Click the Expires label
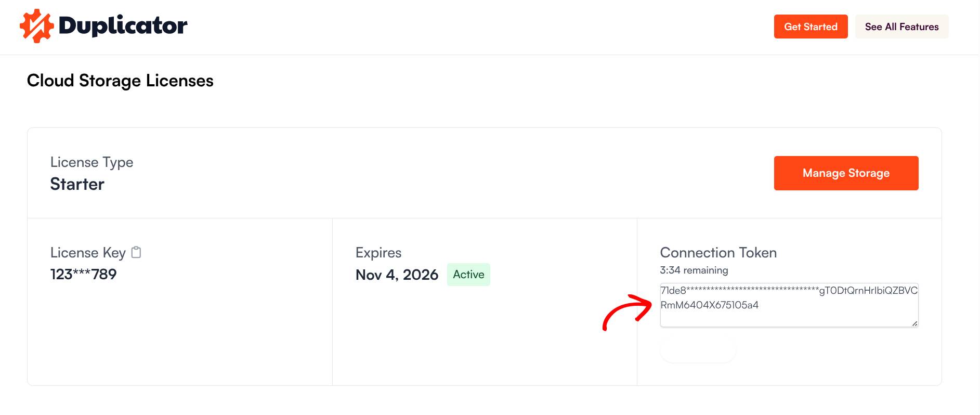 (x=378, y=253)
